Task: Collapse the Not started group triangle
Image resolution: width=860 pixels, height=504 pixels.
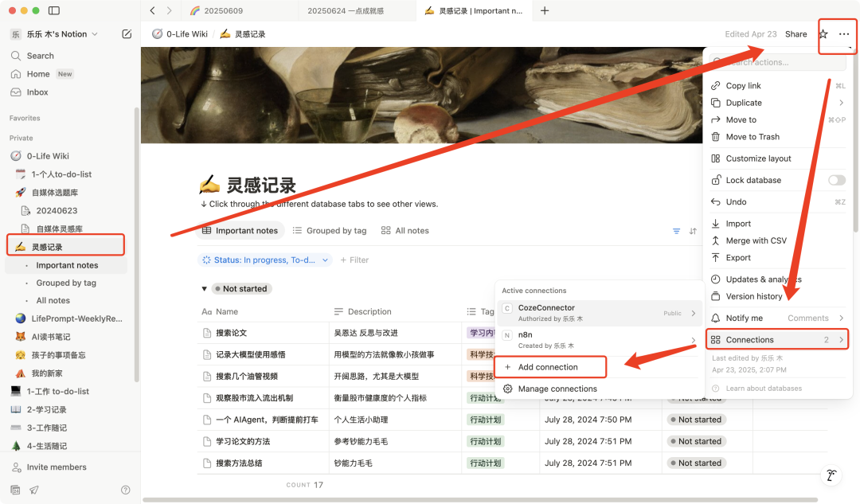Action: [204, 288]
